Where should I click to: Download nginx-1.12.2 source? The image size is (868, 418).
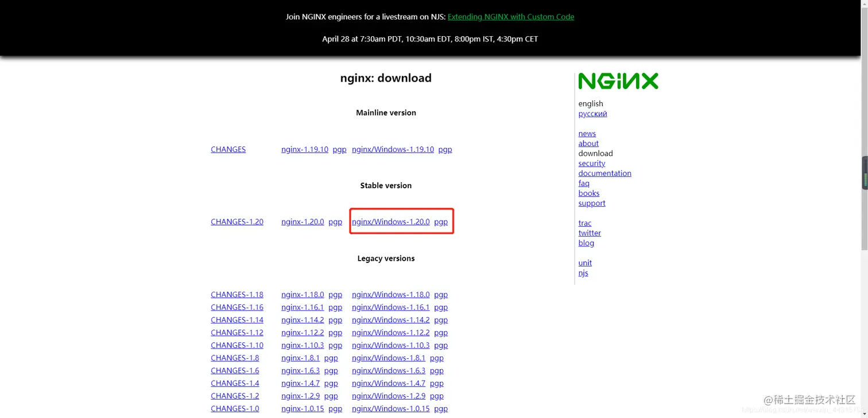(303, 332)
